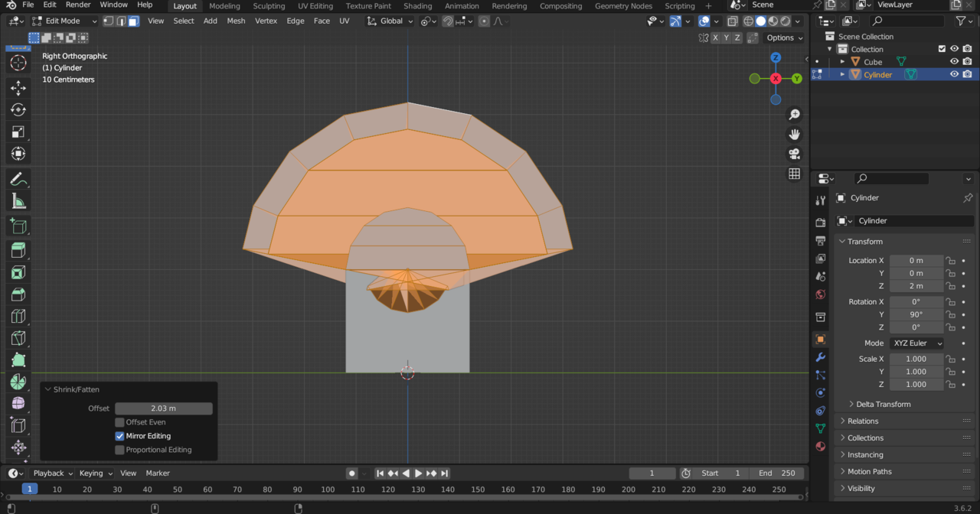This screenshot has height=514, width=980.
Task: Toggle camera view in viewport
Action: (794, 154)
